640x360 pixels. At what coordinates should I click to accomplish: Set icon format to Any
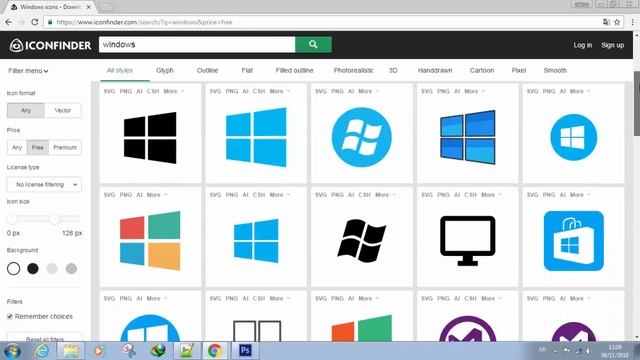pyautogui.click(x=26, y=110)
